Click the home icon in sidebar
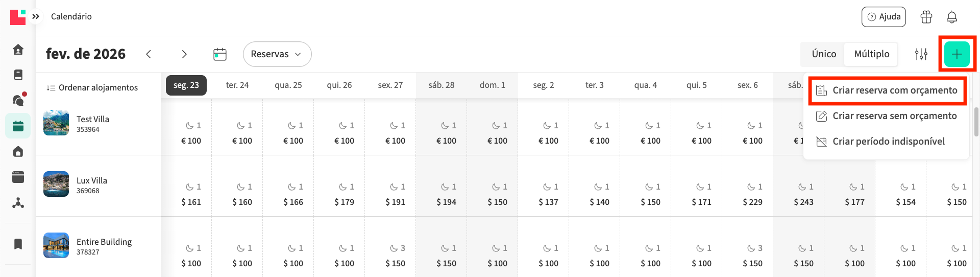This screenshot has height=277, width=980. 18,50
